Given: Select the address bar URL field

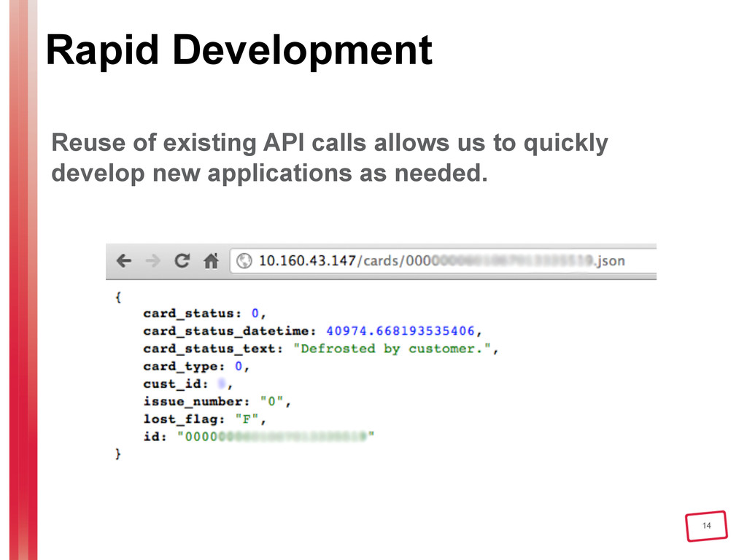Looking at the screenshot, I should tap(443, 261).
